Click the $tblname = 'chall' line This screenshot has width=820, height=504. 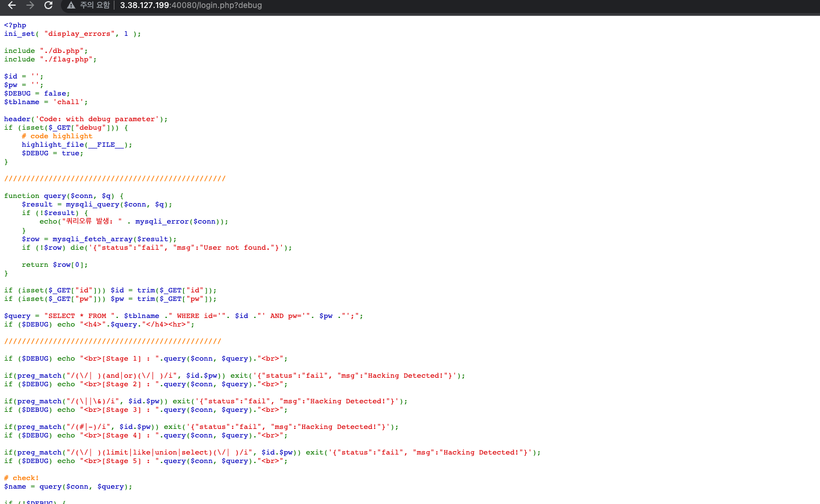pyautogui.click(x=46, y=102)
